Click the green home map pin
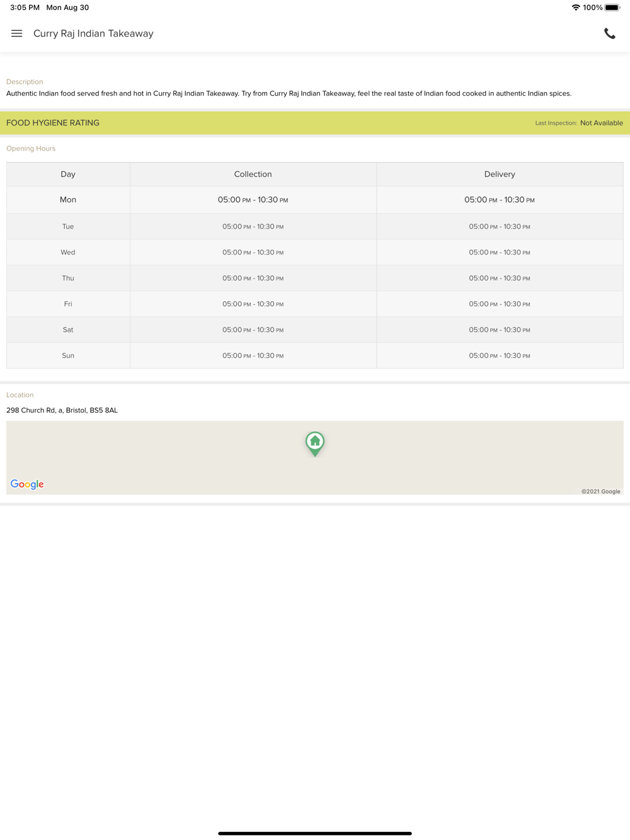Viewport: 630px width, 840px height. click(315, 444)
